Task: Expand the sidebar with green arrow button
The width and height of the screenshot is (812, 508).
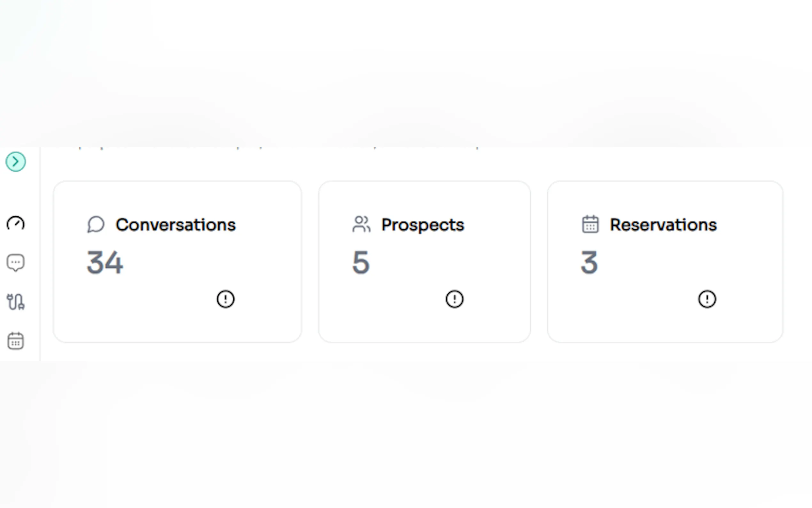Action: pos(15,162)
